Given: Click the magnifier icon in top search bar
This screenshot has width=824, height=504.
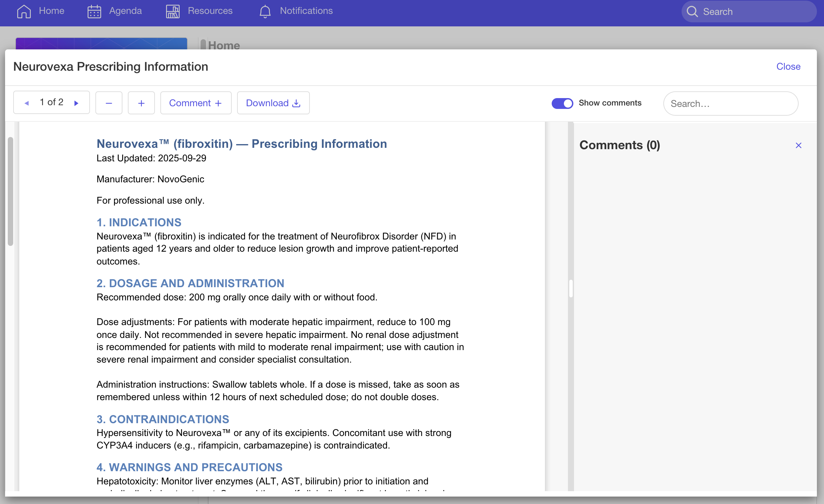Looking at the screenshot, I should pyautogui.click(x=692, y=12).
